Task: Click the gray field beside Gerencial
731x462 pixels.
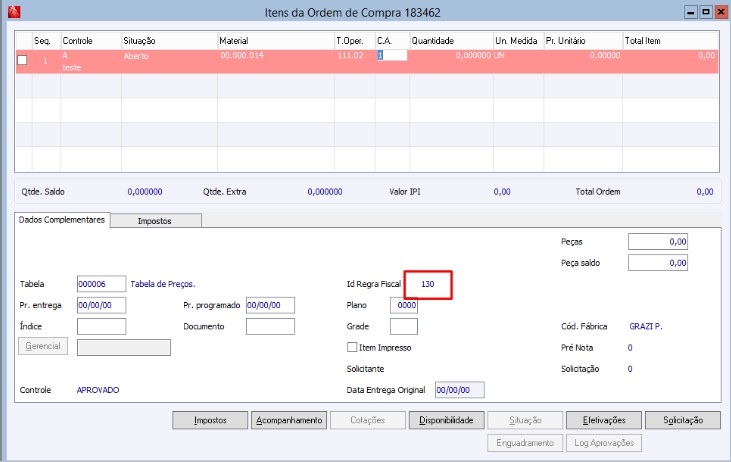Action: point(124,347)
